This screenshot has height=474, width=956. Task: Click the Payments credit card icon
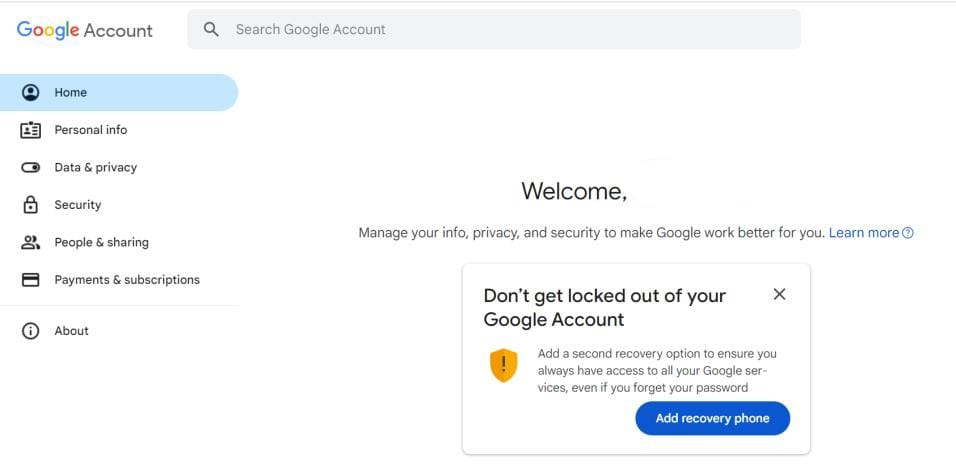pyautogui.click(x=30, y=279)
